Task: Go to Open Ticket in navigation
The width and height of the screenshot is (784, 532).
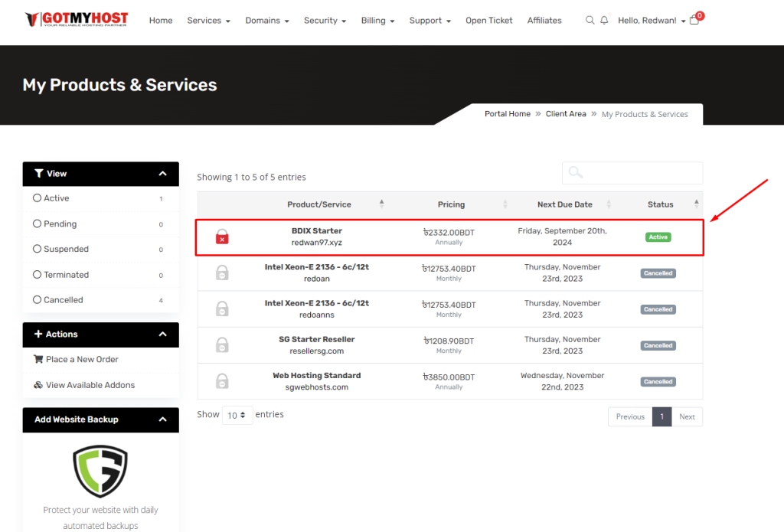Action: point(488,21)
